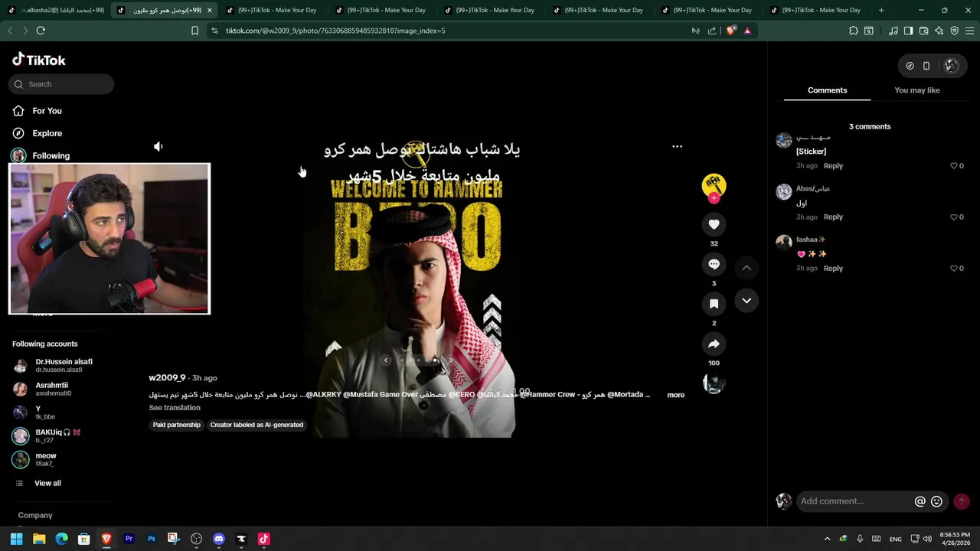The width and height of the screenshot is (980, 551).
Task: Open the browser extensions puzzle icon
Action: 854,31
